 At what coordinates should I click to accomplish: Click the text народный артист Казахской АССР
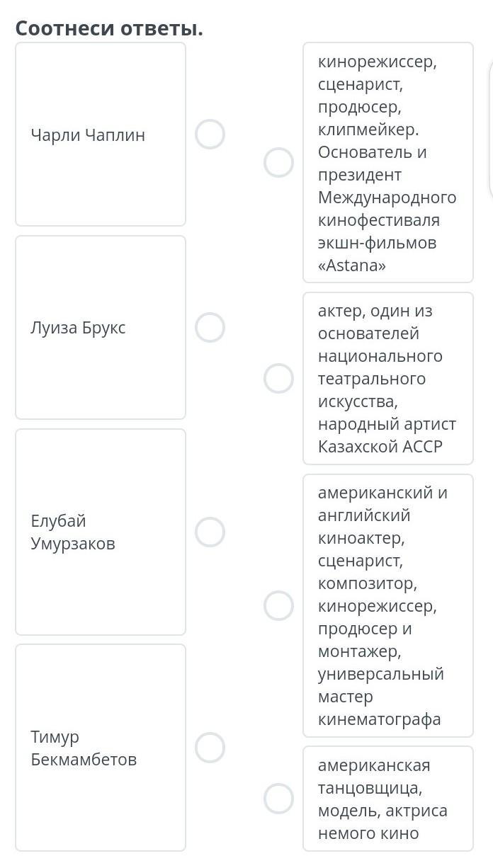point(387,435)
